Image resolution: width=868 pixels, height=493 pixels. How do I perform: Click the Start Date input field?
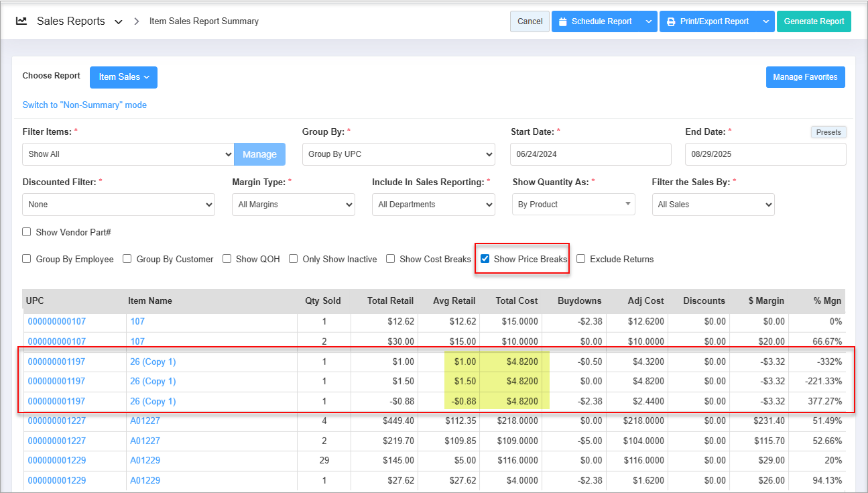590,154
